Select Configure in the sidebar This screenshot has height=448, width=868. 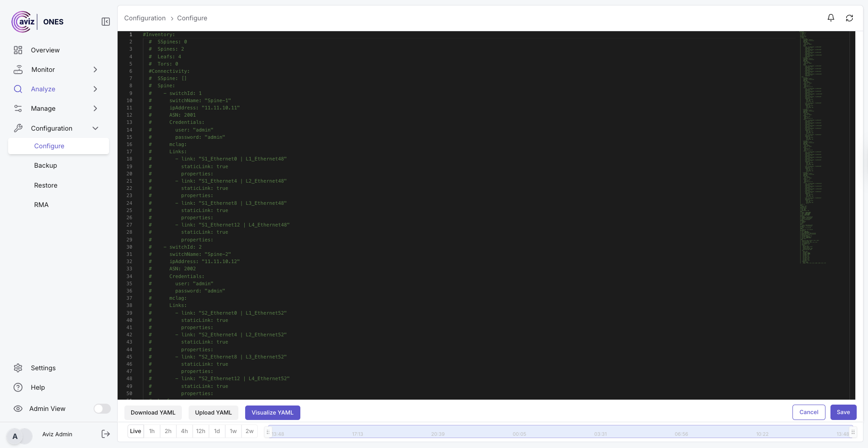tap(58, 146)
